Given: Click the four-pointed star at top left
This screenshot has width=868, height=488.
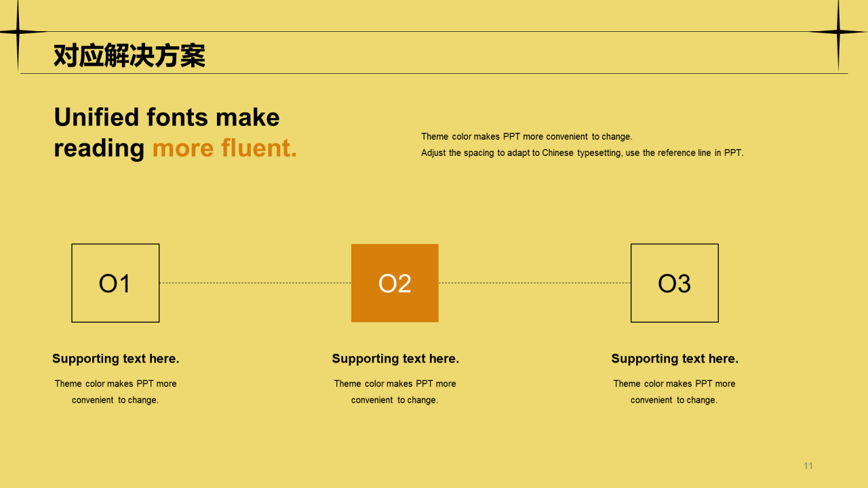Looking at the screenshot, I should click(18, 31).
